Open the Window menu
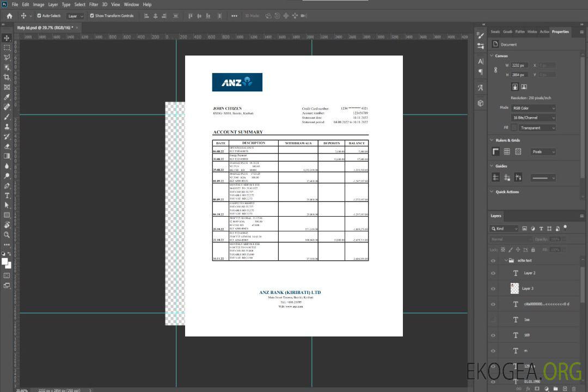This screenshot has height=392, width=588. pos(131,4)
